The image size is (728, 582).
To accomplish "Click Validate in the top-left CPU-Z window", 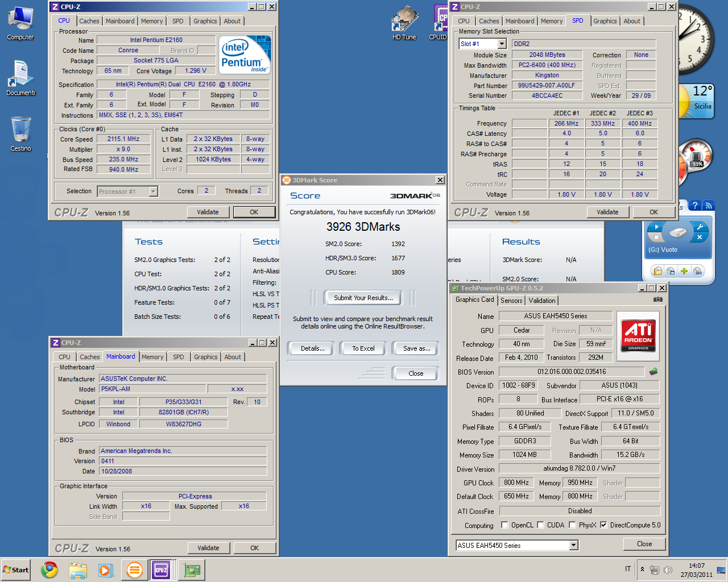I will (x=208, y=212).
